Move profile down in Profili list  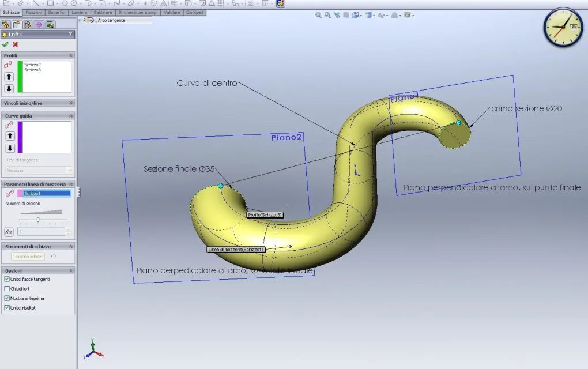(9, 88)
